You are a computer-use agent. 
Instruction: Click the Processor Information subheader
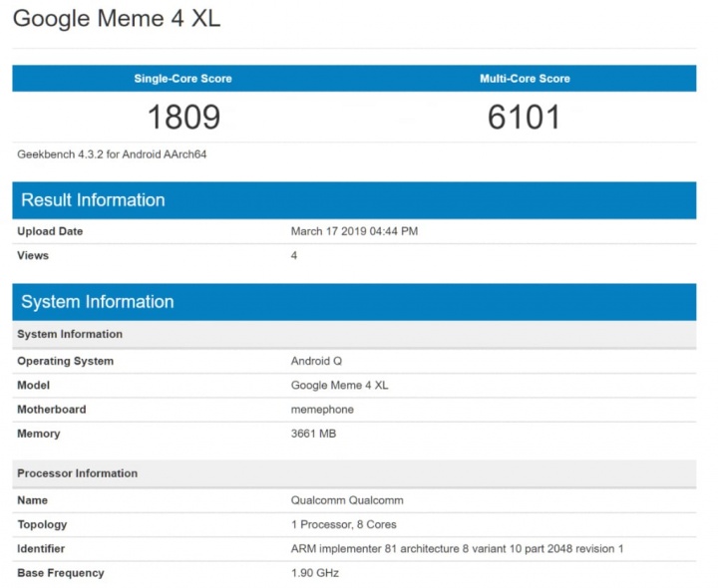coord(354,473)
